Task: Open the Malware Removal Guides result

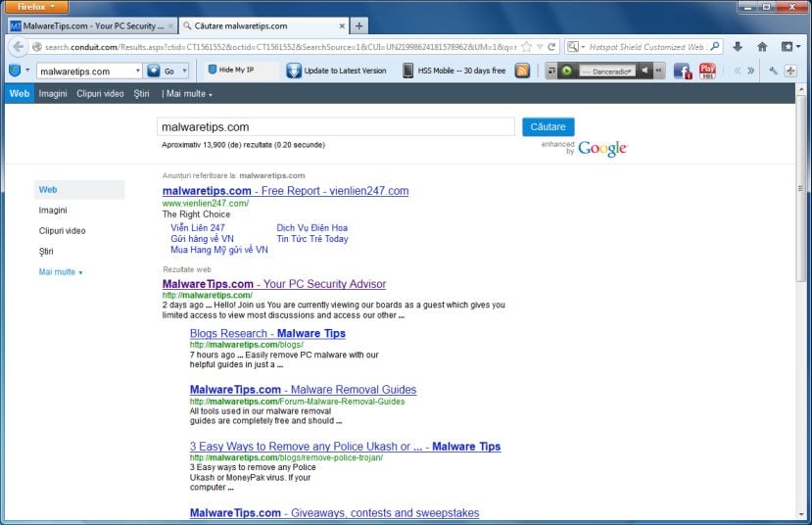Action: click(x=303, y=390)
